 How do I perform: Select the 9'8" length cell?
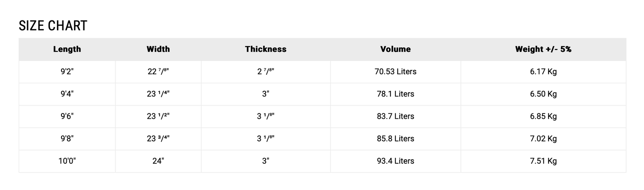(67, 138)
